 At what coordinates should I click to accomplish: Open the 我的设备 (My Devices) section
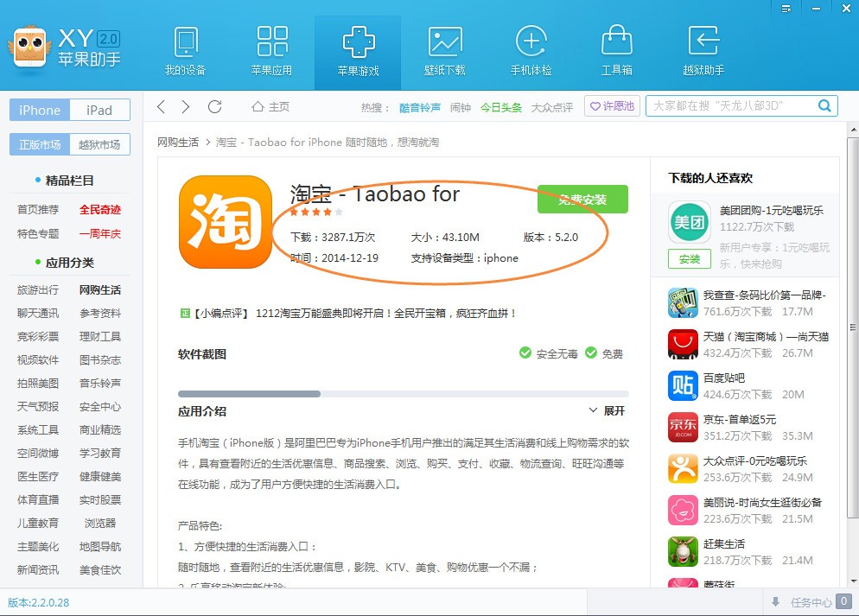(x=185, y=50)
